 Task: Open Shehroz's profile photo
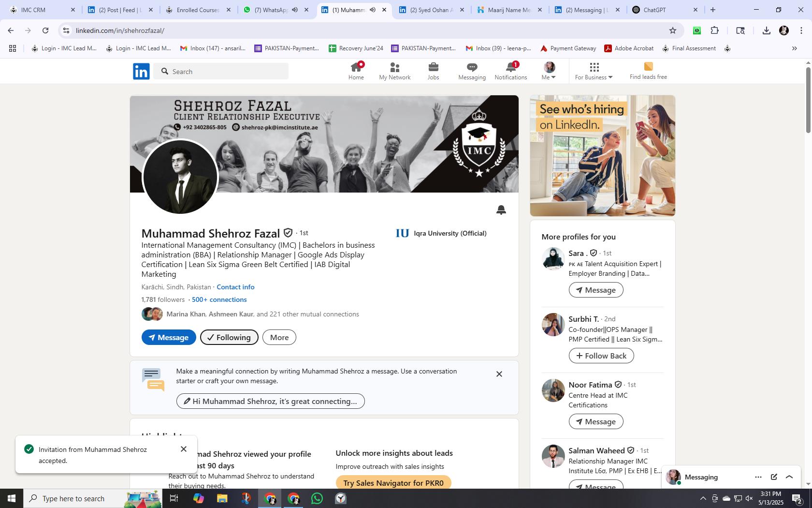pyautogui.click(x=180, y=177)
